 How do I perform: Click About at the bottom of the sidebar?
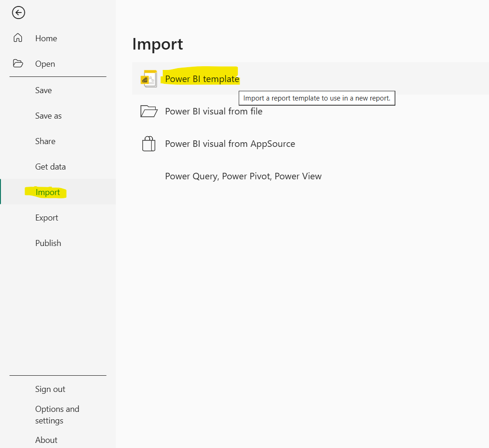point(46,440)
